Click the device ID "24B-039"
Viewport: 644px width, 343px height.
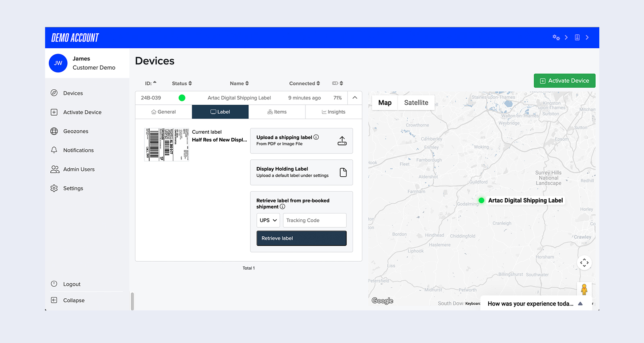[151, 98]
